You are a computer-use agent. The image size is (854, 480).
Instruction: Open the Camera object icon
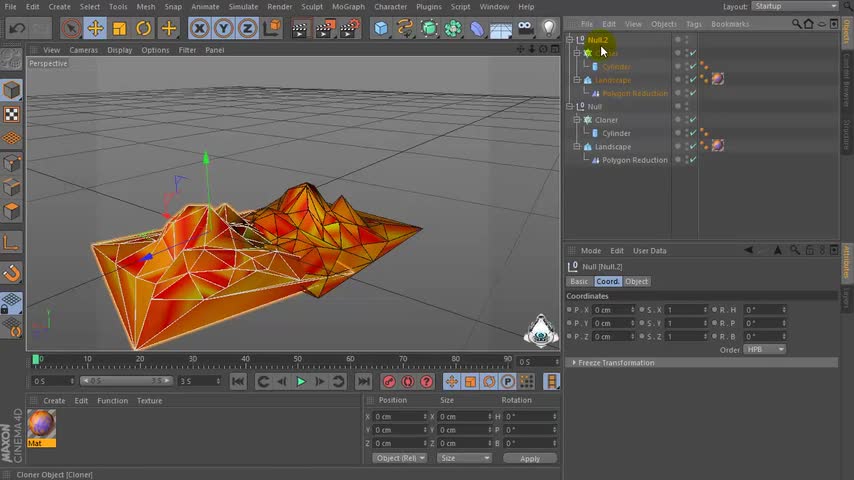525,29
